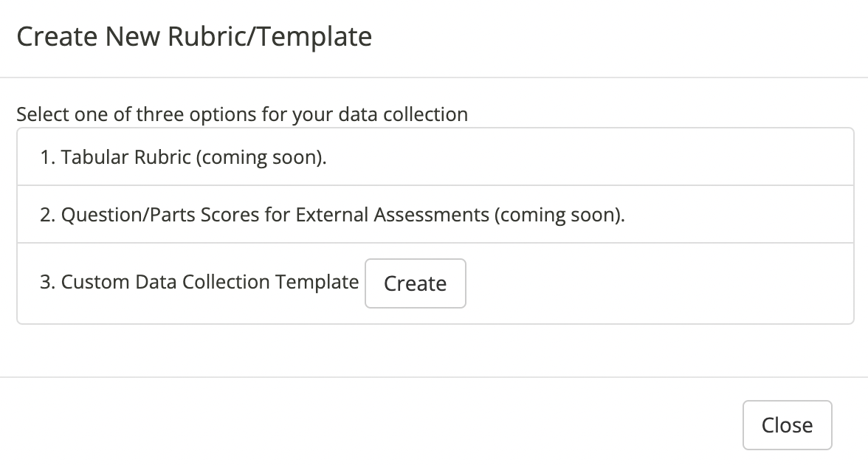Click empty space right of the Create button
The height and width of the screenshot is (465, 868).
(x=657, y=283)
